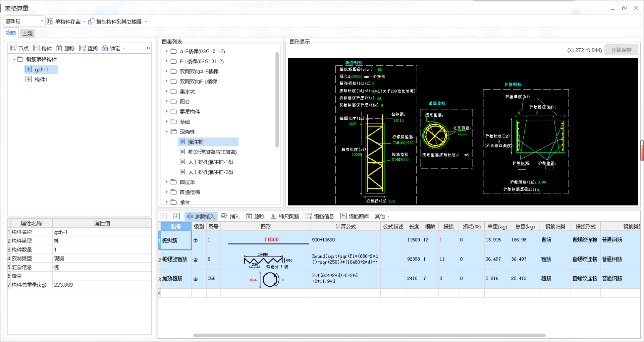
Task: Collapse the 钢筋表格构件 tree node
Action: [x=14, y=59]
